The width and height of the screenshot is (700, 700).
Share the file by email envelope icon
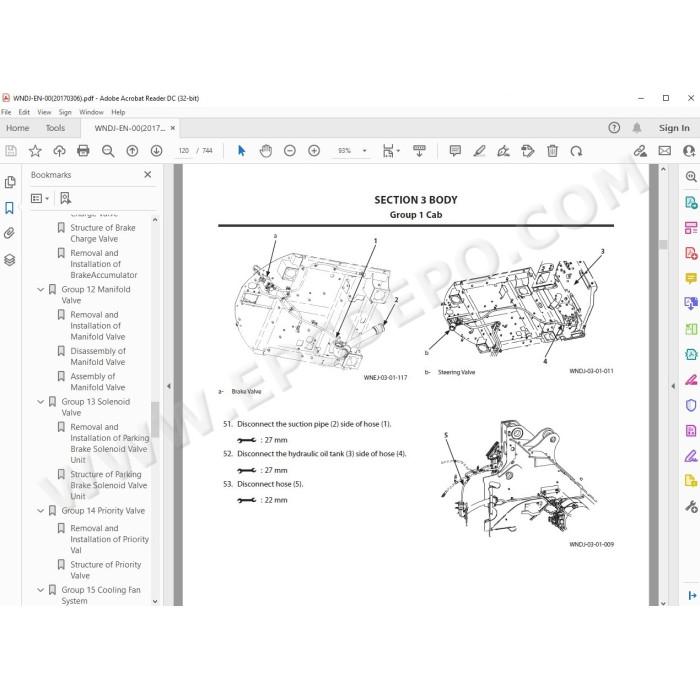[x=665, y=151]
